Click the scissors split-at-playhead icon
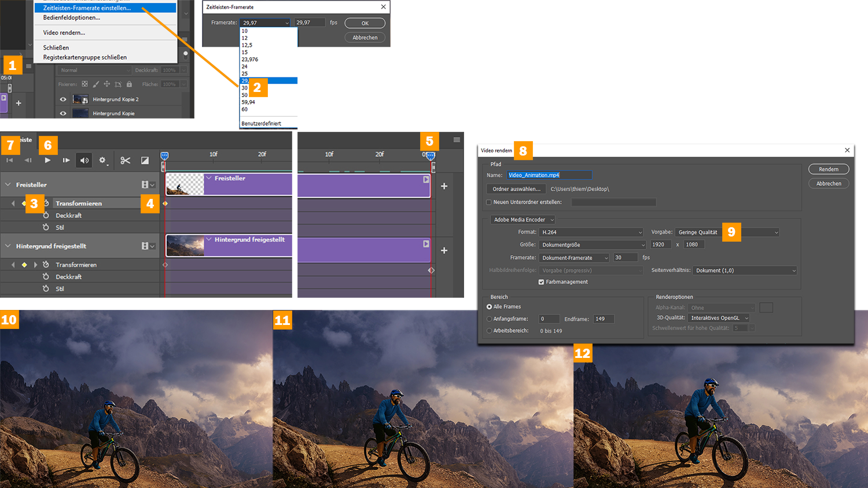868x488 pixels. 125,160
